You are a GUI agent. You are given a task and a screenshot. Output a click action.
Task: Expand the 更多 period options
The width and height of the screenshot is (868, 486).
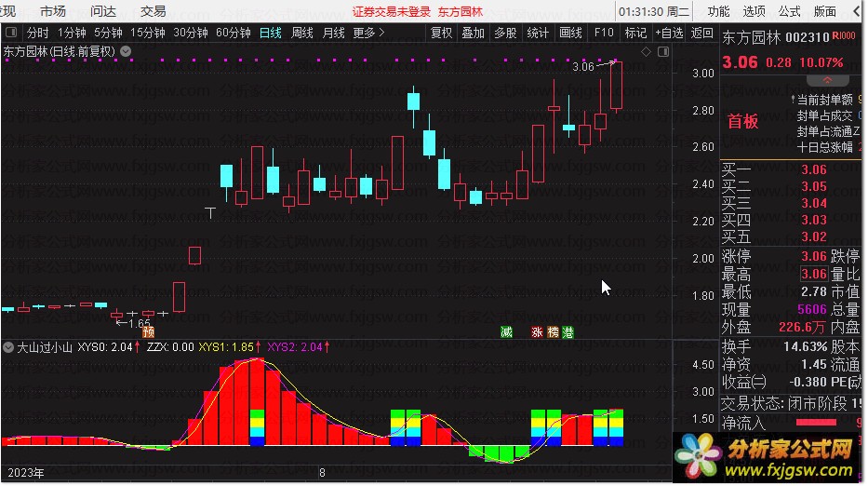[x=368, y=33]
